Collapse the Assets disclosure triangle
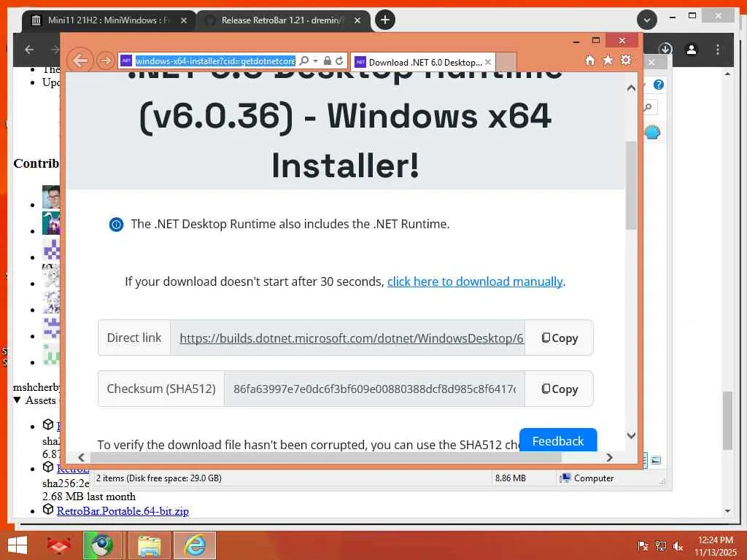This screenshot has width=747, height=560. [18, 400]
